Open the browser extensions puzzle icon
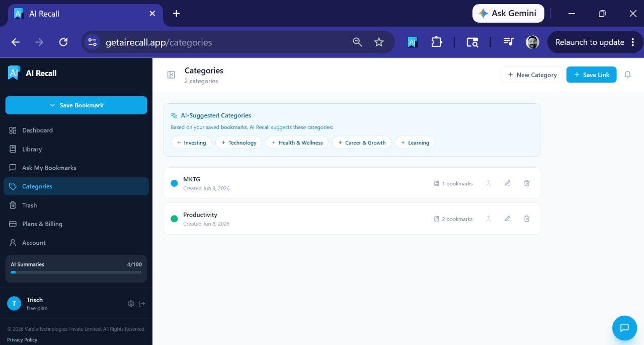Viewport: 644px width, 345px height. pos(436,42)
